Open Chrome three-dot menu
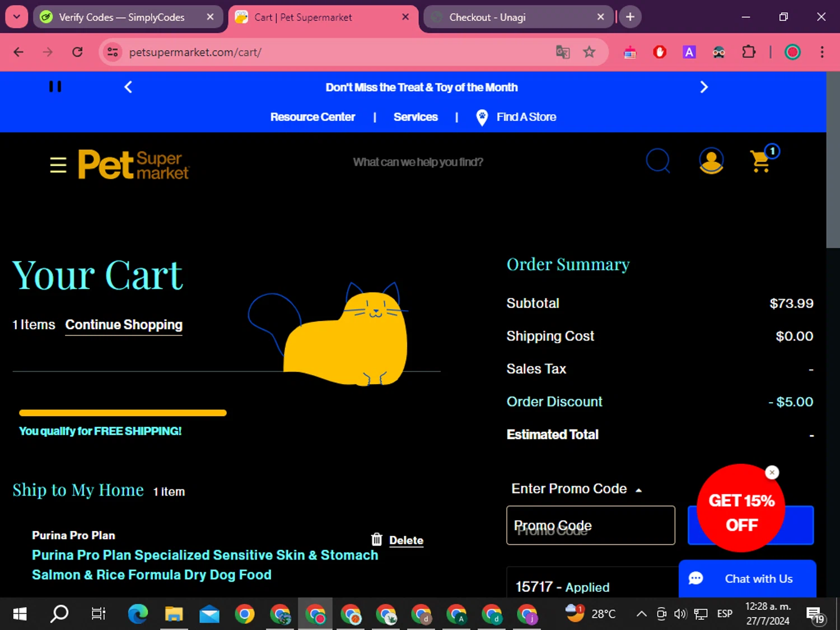 pyautogui.click(x=822, y=52)
